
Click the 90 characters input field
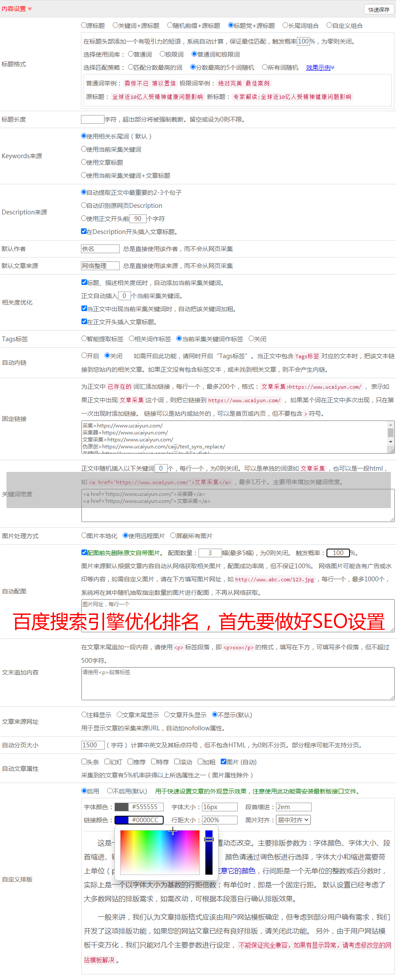(x=138, y=218)
